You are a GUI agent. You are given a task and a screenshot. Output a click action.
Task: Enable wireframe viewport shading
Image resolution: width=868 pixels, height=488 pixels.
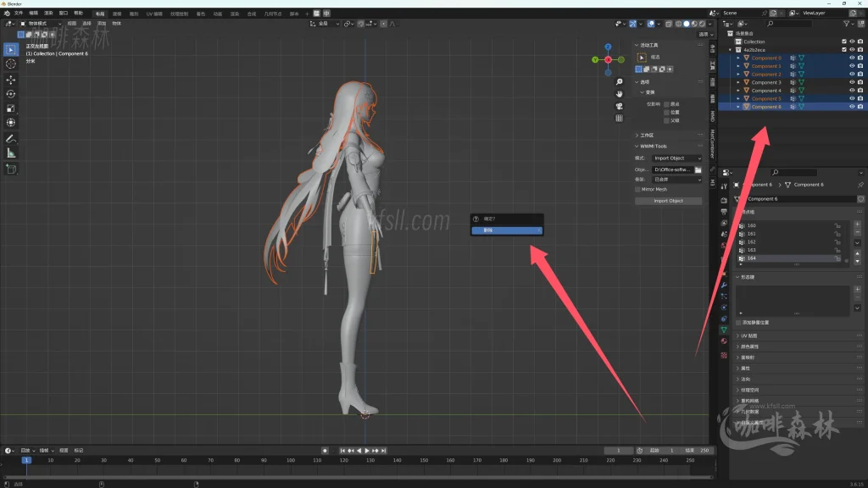tap(679, 24)
